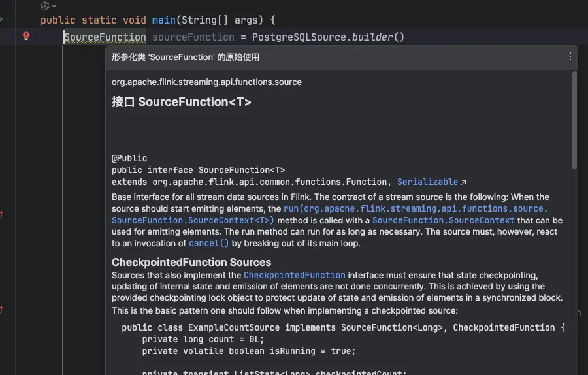Click the AI assistant icon above main
Viewport: 588px width, 375px height.
pyautogui.click(x=44, y=6)
